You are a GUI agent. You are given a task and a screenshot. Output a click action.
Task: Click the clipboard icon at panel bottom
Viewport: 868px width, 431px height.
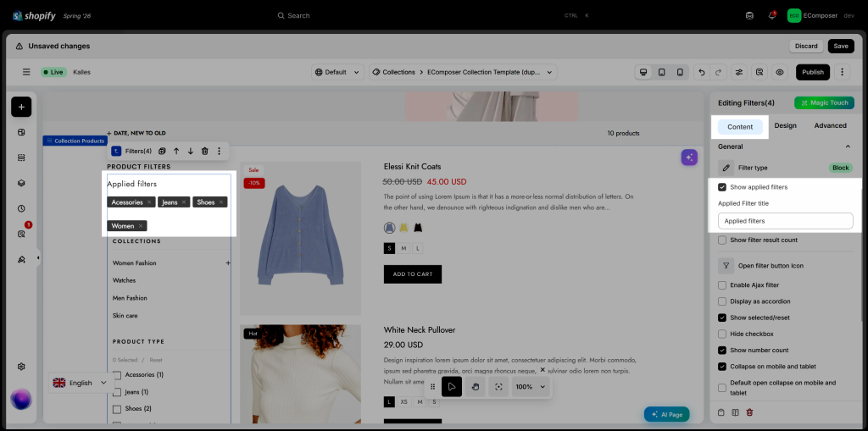721,412
